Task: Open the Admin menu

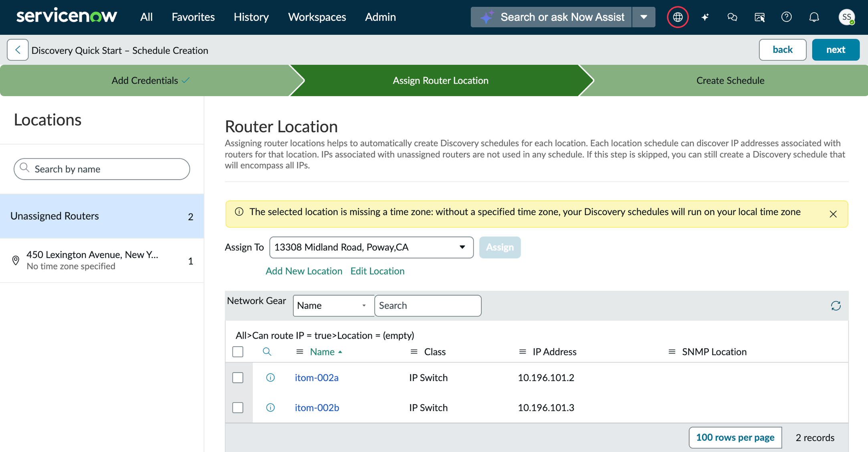Action: 380,17
